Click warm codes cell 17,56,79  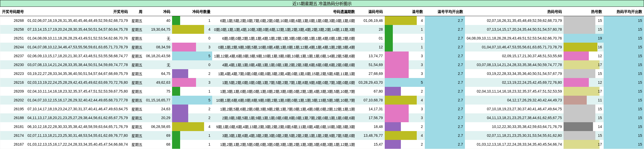point(376,118)
